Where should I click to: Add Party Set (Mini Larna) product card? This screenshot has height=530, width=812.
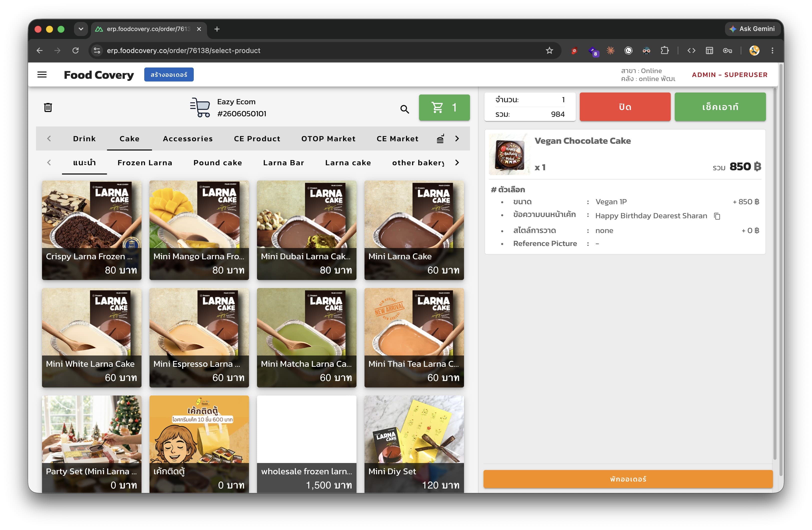pos(92,444)
